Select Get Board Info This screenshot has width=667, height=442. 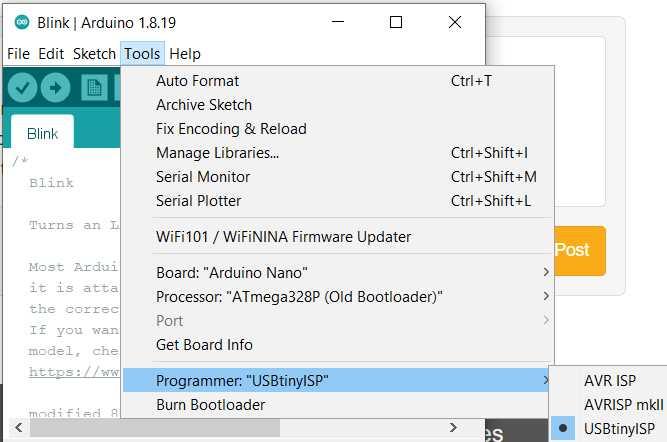204,345
